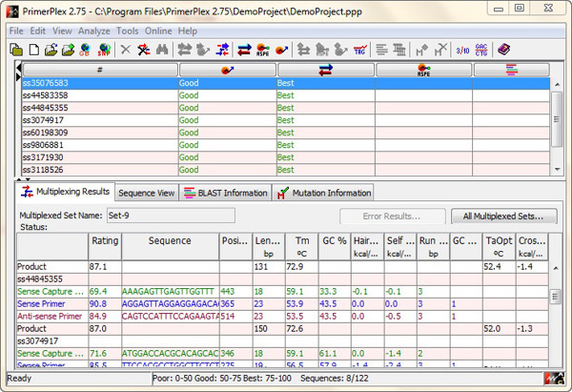Sort by the # column header

pyautogui.click(x=100, y=70)
